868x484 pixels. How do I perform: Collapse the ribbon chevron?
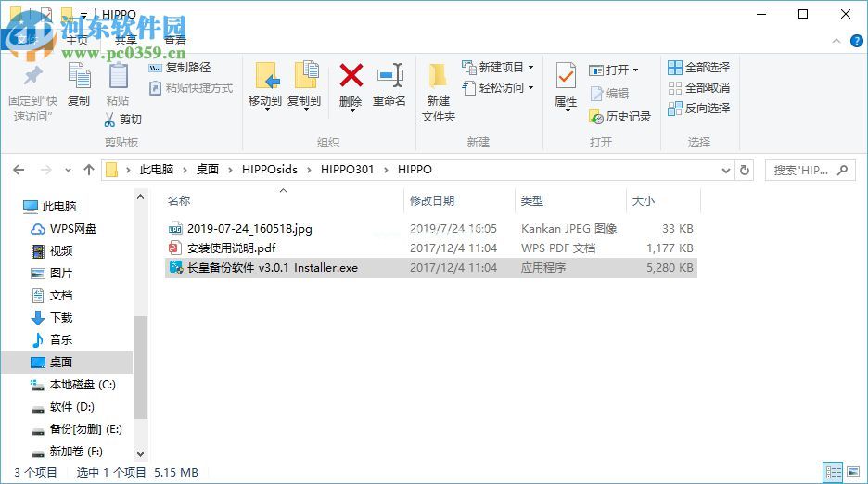coord(836,41)
